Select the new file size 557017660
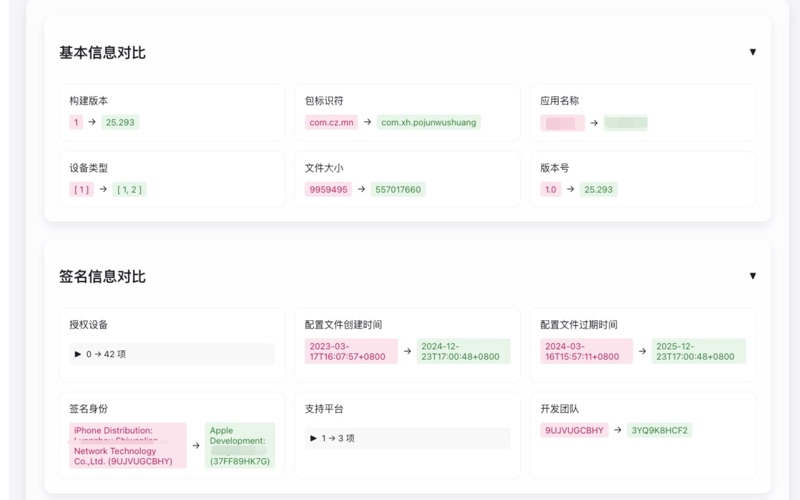 pyautogui.click(x=397, y=189)
